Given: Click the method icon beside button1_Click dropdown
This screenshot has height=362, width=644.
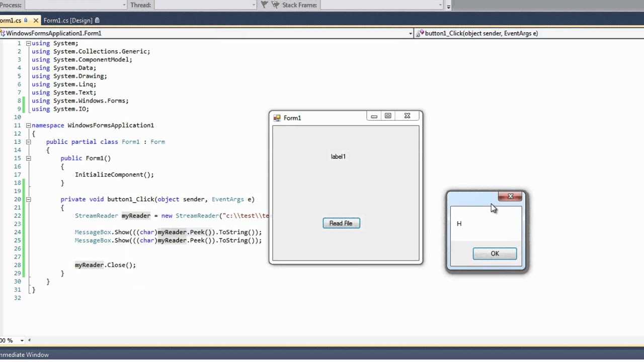Looking at the screenshot, I should 420,33.
